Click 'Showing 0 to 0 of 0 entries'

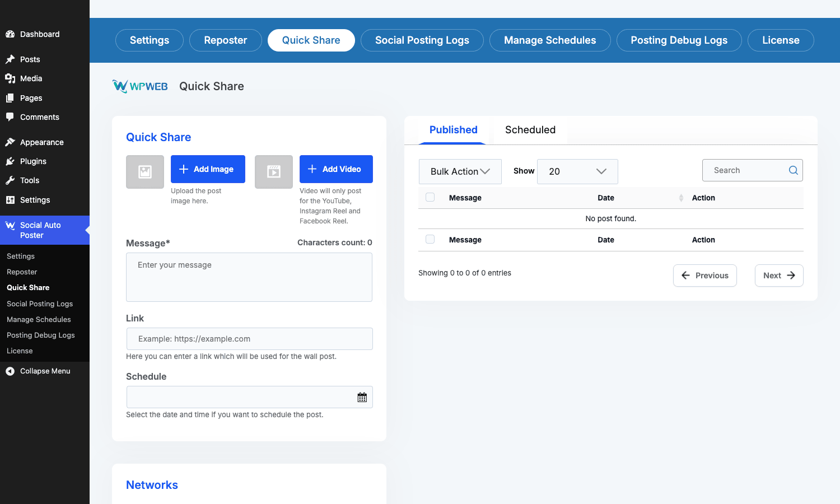pos(465,273)
